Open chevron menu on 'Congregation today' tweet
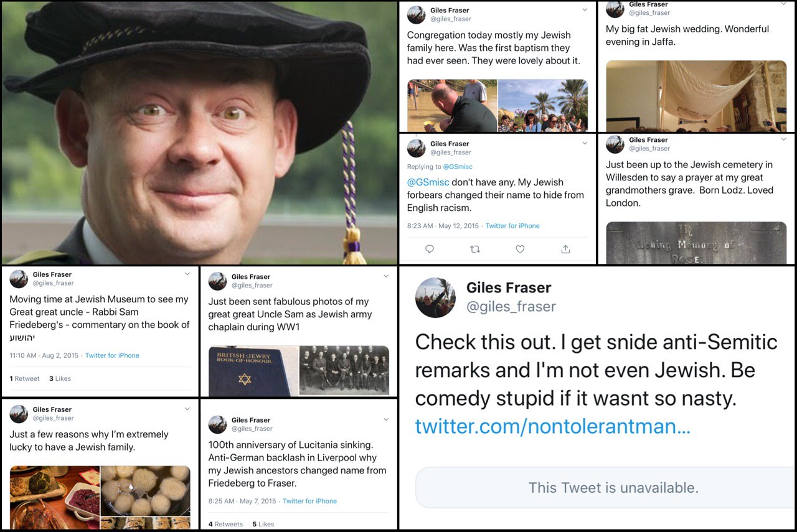This screenshot has width=797, height=532. [585, 10]
